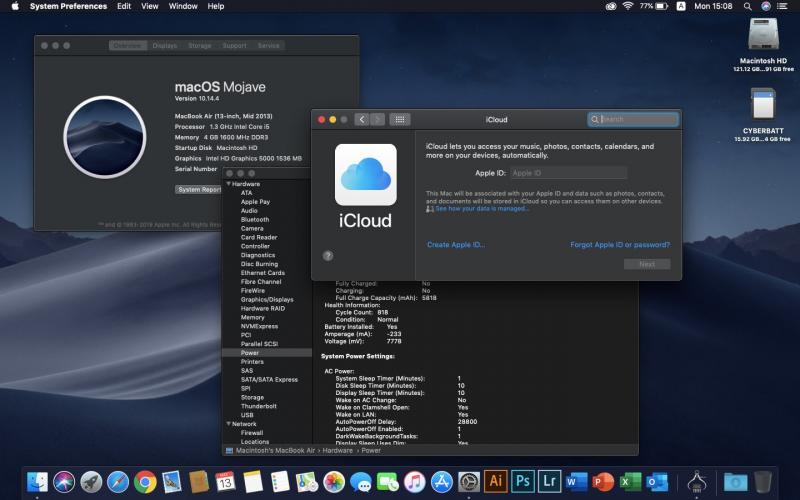The image size is (800, 500).
Task: Open the Help menu
Action: (216, 6)
